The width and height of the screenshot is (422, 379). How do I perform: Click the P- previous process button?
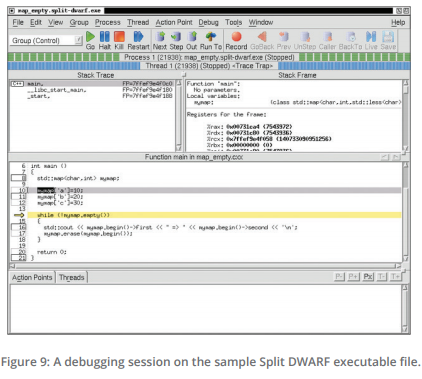[x=339, y=277]
